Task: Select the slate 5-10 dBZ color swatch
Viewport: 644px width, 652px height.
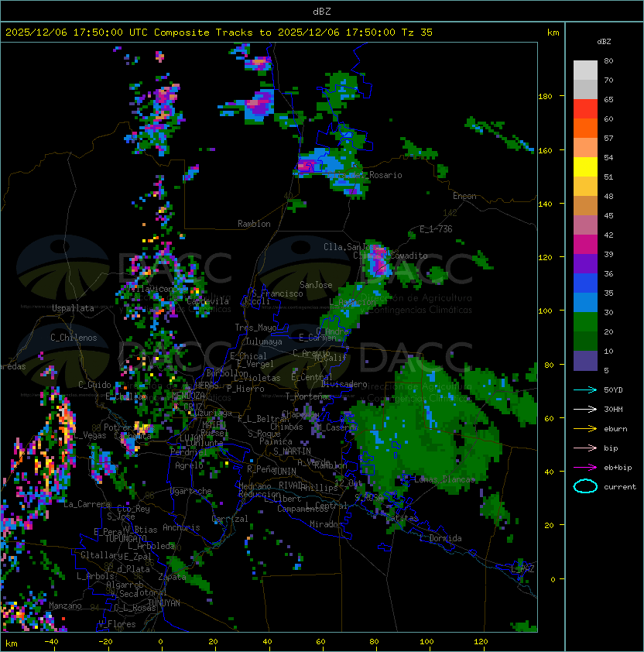Action: coord(585,361)
